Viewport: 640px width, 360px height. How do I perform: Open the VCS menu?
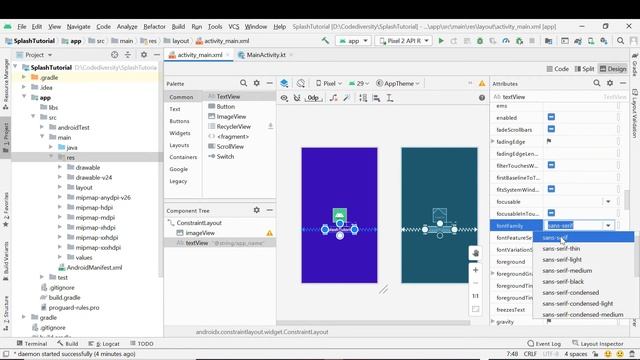tap(233, 27)
